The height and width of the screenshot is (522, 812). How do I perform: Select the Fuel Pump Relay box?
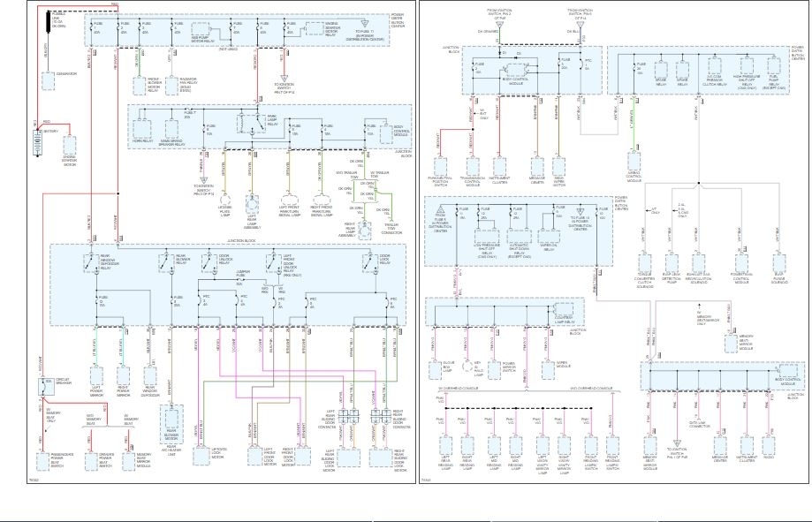point(774,66)
